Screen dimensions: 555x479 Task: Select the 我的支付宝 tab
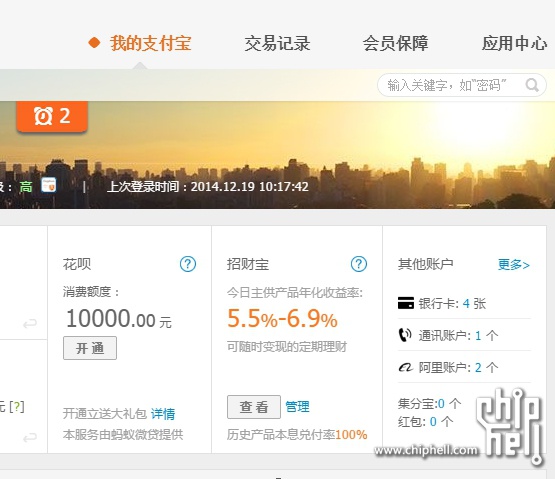[x=150, y=43]
